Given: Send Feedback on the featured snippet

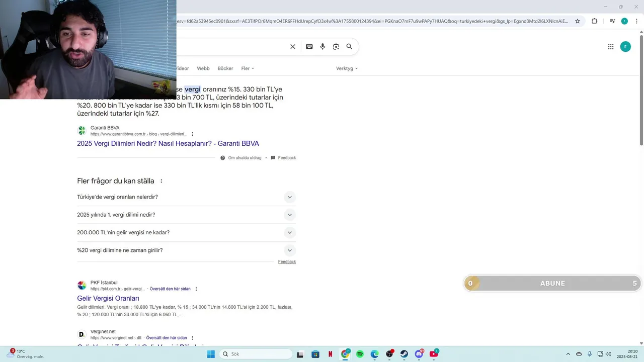Looking at the screenshot, I should tap(287, 158).
